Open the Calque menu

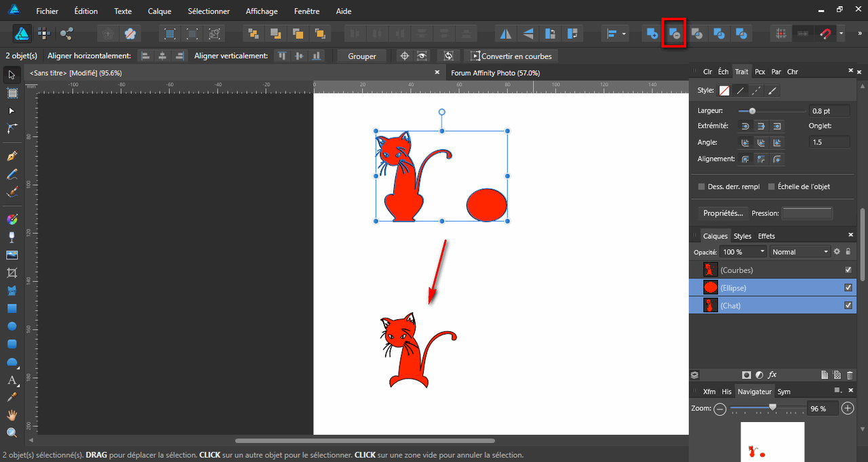(x=160, y=12)
